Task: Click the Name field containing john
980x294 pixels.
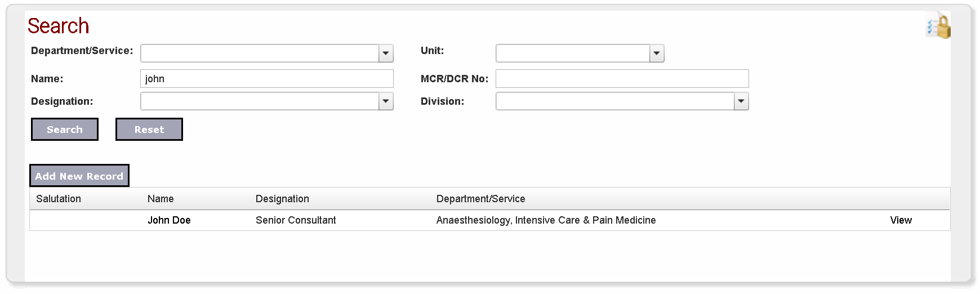Action: (x=267, y=79)
